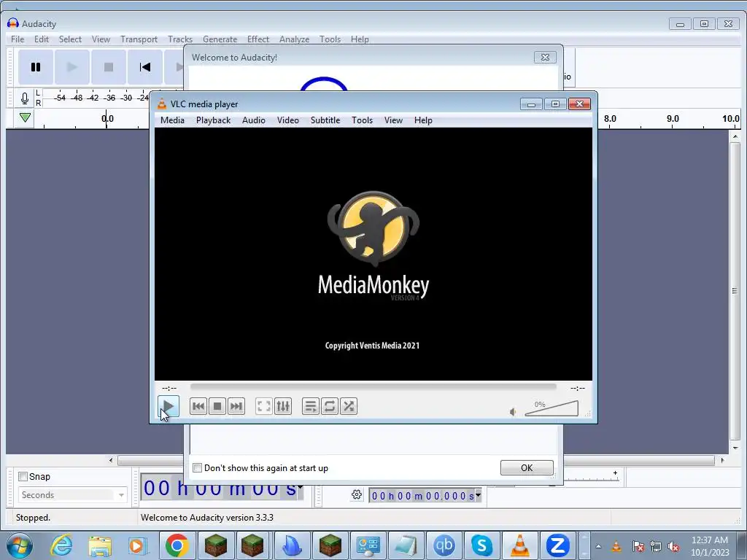Show hidden system tray icons
Viewport: 747px width, 560px height.
pyautogui.click(x=598, y=546)
